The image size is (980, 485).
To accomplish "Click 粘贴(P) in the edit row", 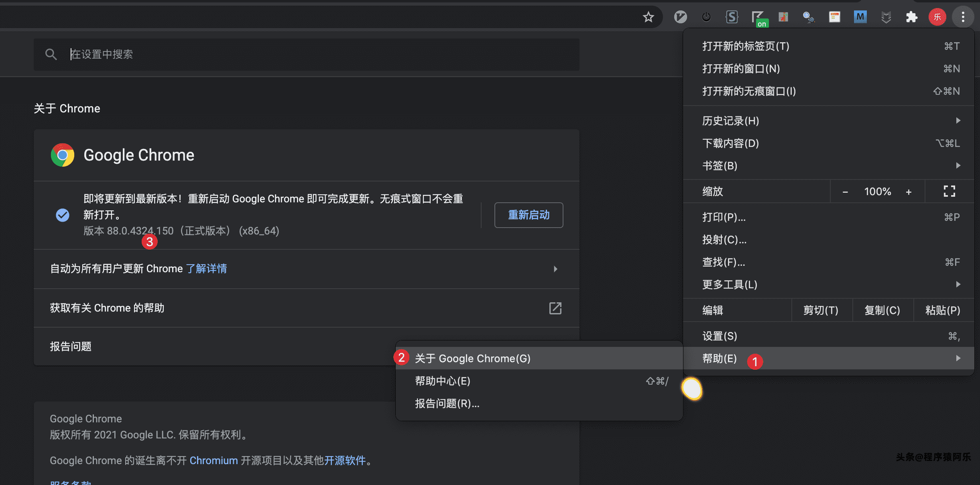I will pos(943,310).
